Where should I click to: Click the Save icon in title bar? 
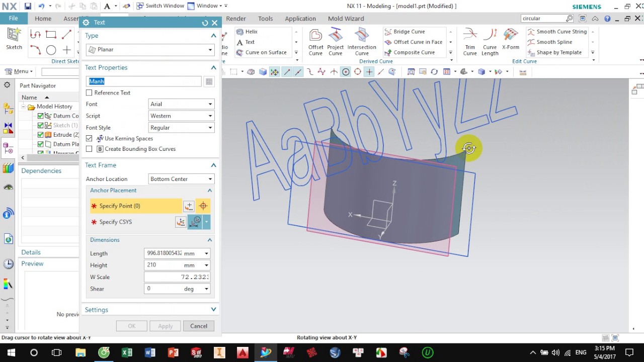[x=28, y=6]
